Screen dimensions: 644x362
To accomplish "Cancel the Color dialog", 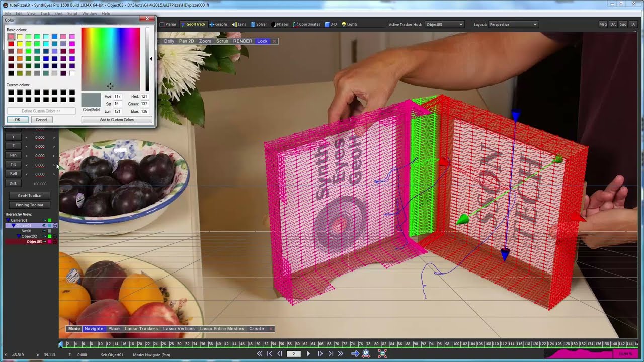I will pos(41,120).
